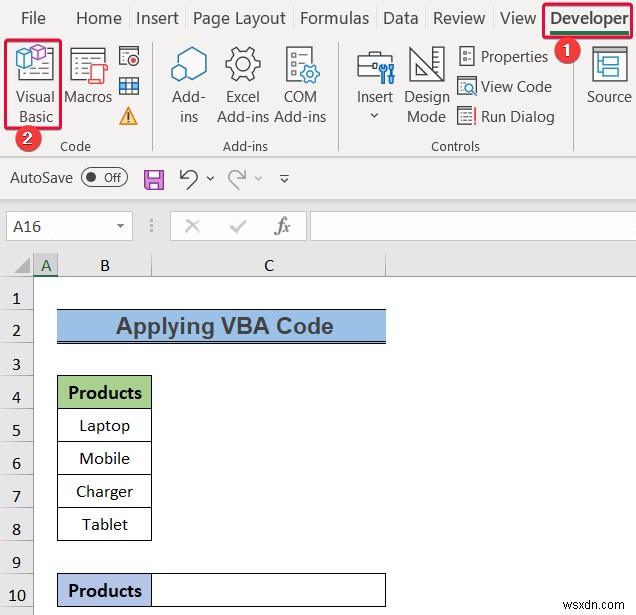Select column B header
The height and width of the screenshot is (615, 636).
click(x=105, y=266)
